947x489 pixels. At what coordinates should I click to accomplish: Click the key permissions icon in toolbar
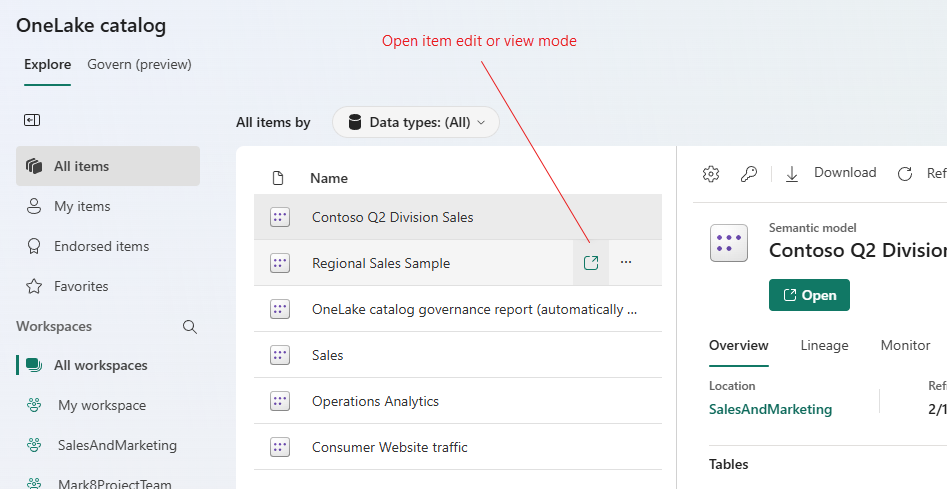[x=748, y=173]
